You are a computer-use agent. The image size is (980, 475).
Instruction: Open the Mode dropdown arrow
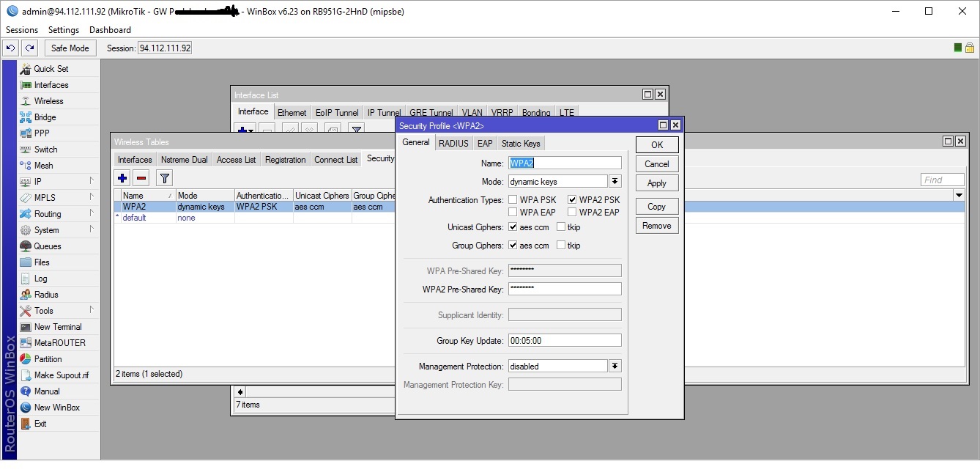[x=615, y=181]
